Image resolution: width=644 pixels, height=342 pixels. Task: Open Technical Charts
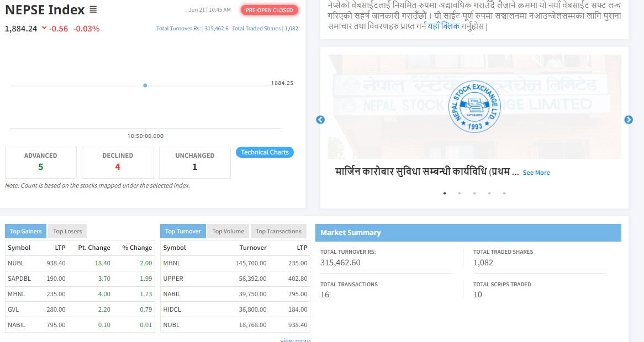[265, 152]
